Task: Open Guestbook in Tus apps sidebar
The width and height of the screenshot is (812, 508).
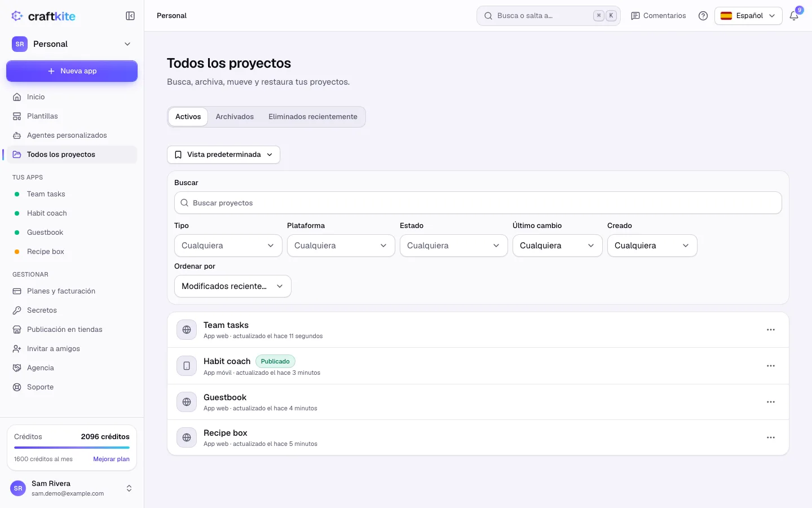Action: pyautogui.click(x=72, y=233)
